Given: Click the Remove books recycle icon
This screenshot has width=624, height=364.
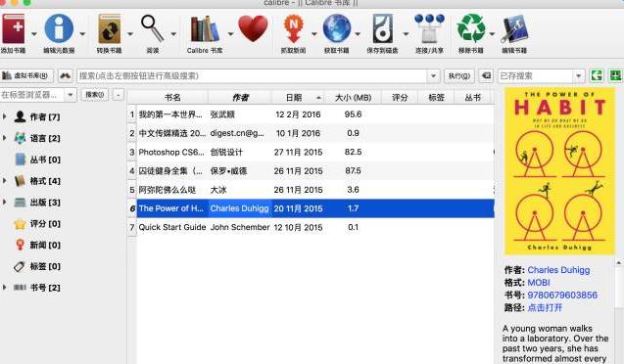Looking at the screenshot, I should [471, 28].
